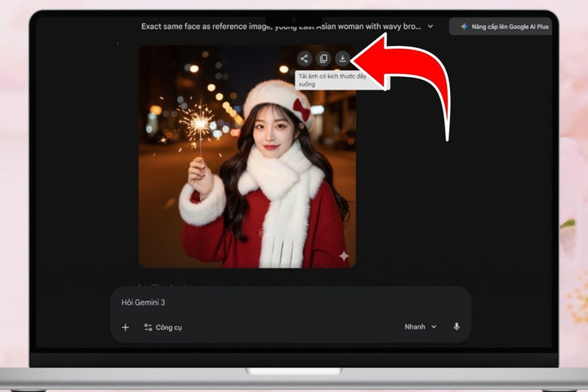The image size is (588, 392).
Task: Click the plus icon to add attachment
Action: coord(125,327)
